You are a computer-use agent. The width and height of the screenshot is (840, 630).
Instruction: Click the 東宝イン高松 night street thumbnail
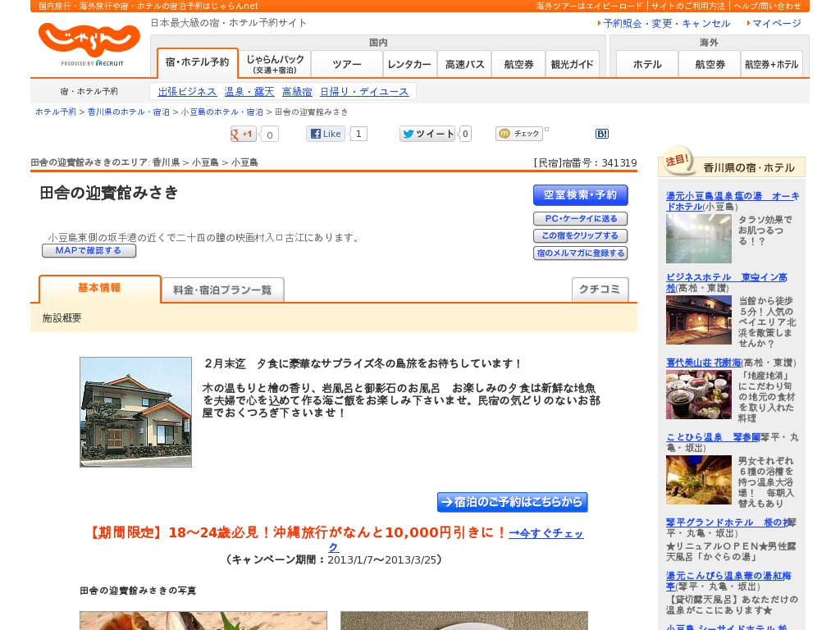[699, 320]
